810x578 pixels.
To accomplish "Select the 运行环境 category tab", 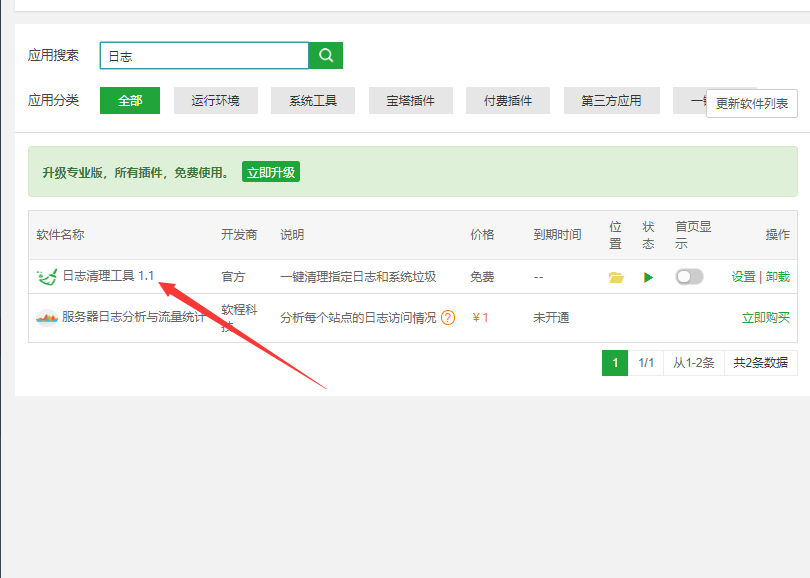I will [x=215, y=101].
